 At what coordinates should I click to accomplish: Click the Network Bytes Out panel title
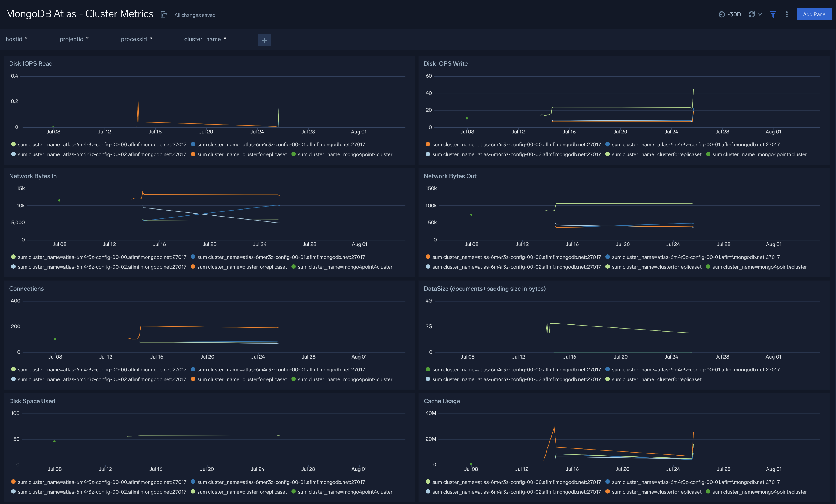click(450, 176)
